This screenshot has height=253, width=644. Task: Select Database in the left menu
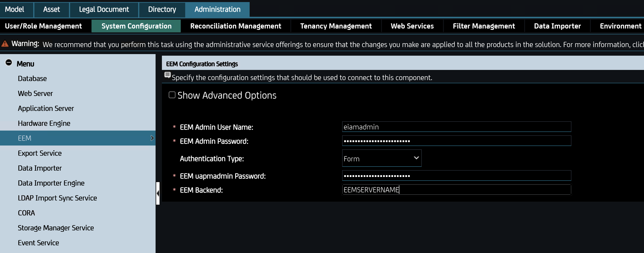32,79
